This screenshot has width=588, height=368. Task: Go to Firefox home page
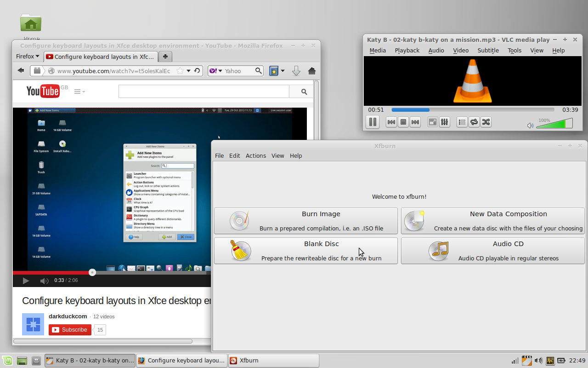point(312,71)
